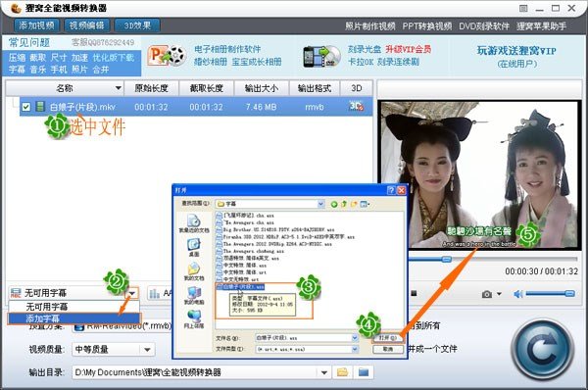Click 桌面 desktop icon in dialog sidebar

pyautogui.click(x=194, y=248)
